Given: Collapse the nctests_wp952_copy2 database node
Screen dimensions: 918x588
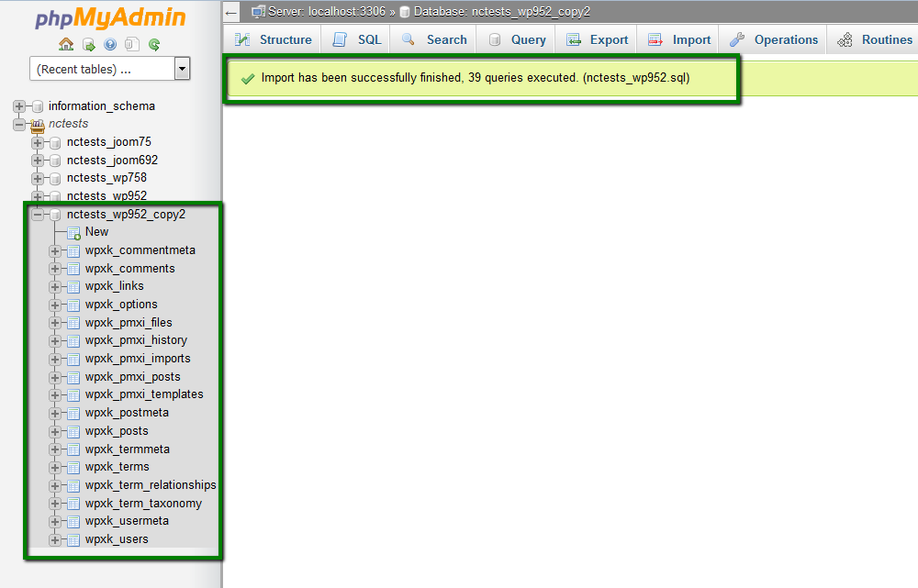Looking at the screenshot, I should 38,215.
